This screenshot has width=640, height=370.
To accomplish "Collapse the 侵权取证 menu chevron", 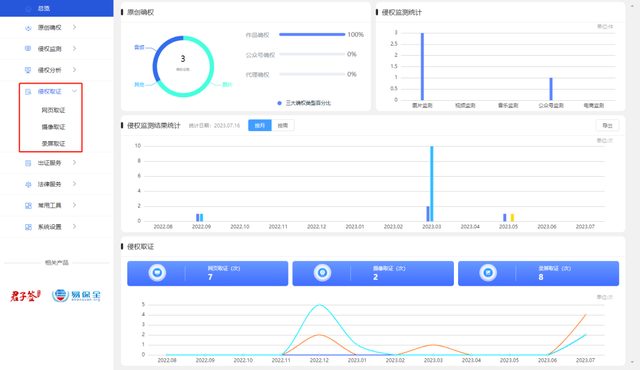I will pos(74,91).
